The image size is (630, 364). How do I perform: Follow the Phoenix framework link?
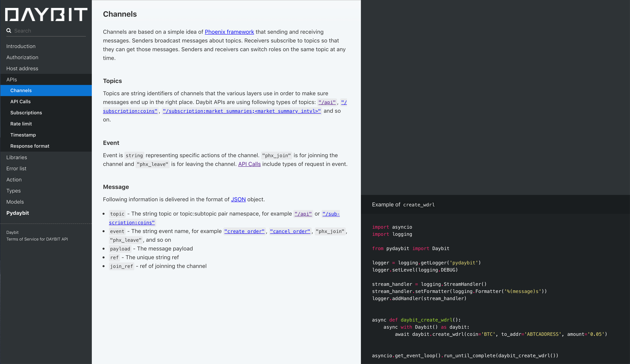click(x=229, y=32)
